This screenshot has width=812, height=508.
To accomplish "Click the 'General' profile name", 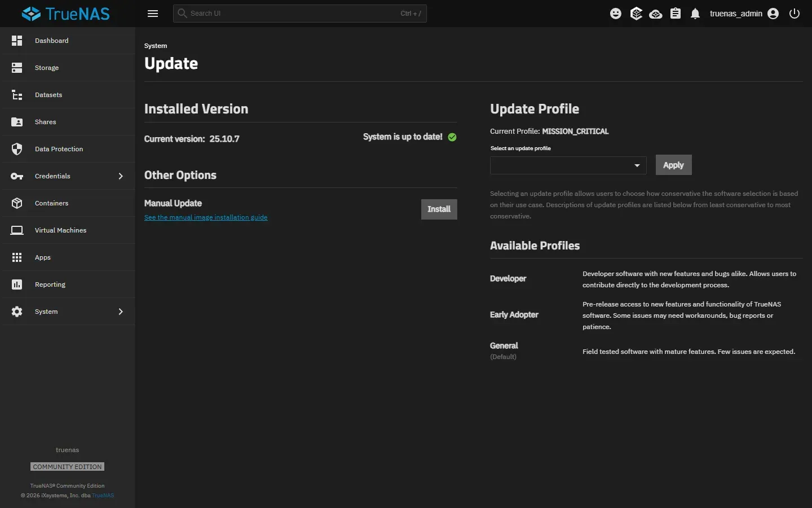I will (x=504, y=345).
